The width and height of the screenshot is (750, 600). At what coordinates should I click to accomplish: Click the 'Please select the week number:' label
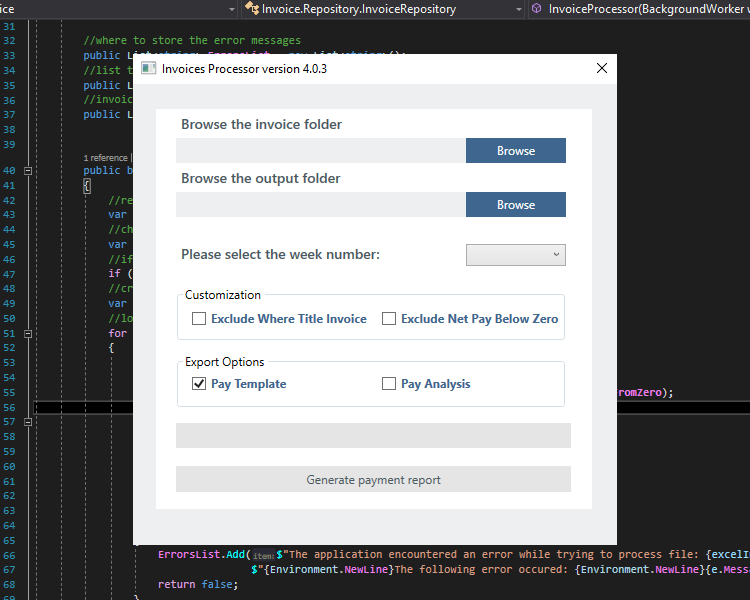point(281,255)
